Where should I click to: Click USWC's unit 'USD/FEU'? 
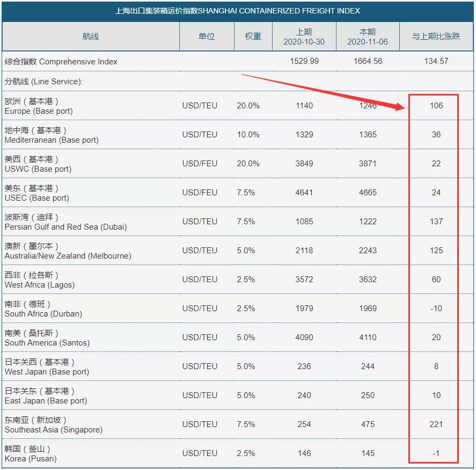click(200, 164)
